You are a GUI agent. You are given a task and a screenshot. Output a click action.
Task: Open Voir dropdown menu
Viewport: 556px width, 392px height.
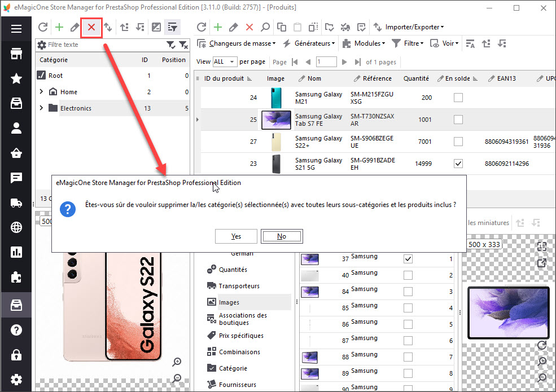coord(444,43)
